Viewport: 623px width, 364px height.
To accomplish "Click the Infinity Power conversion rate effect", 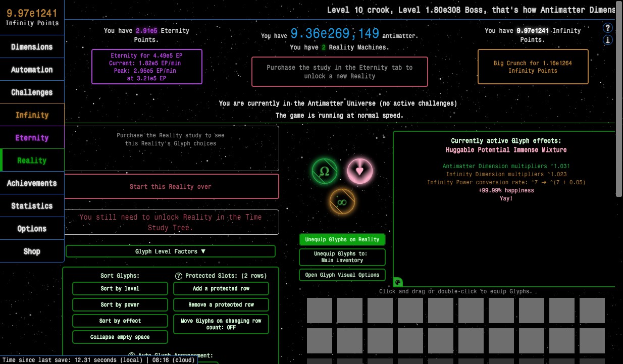I will 506,182.
